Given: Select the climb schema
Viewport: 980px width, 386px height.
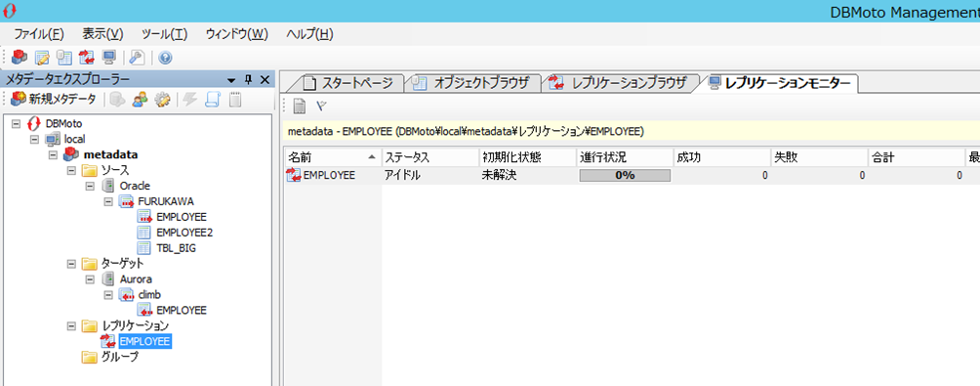Looking at the screenshot, I should tap(150, 294).
